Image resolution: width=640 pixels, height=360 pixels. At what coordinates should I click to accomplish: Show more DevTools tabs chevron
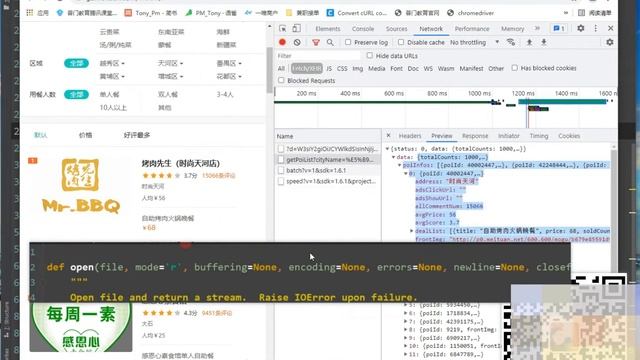tap(537, 28)
